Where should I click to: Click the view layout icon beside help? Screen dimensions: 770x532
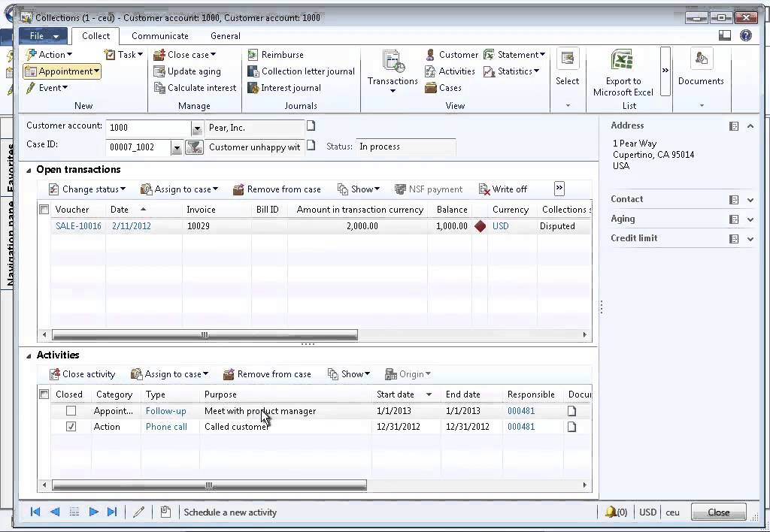(725, 35)
